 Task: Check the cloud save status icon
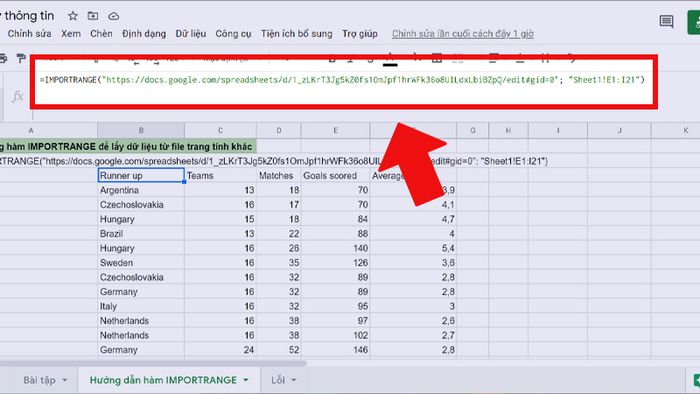click(x=114, y=16)
